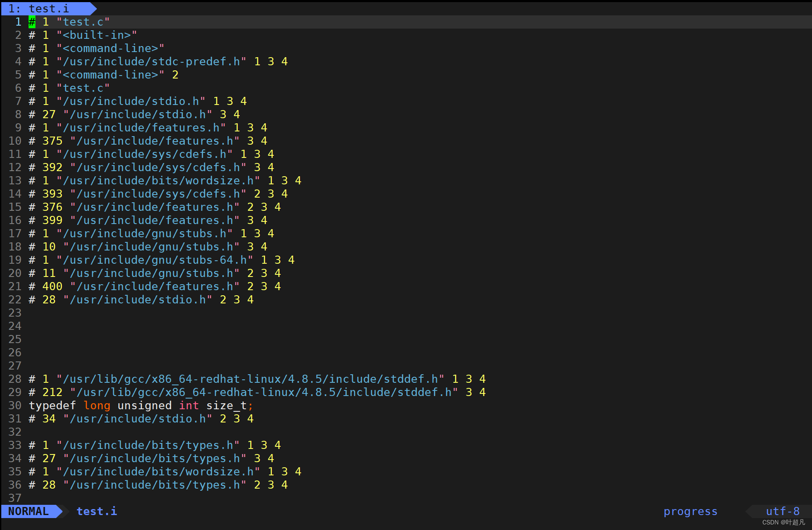Viewport: 812px width, 530px height.
Task: Click the typedef keyword on line 30
Action: coord(52,405)
